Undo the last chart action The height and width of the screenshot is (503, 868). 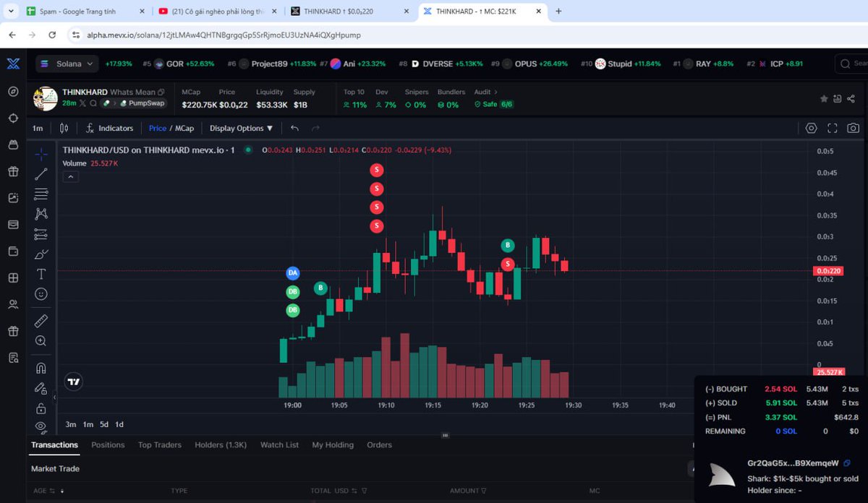pos(294,128)
